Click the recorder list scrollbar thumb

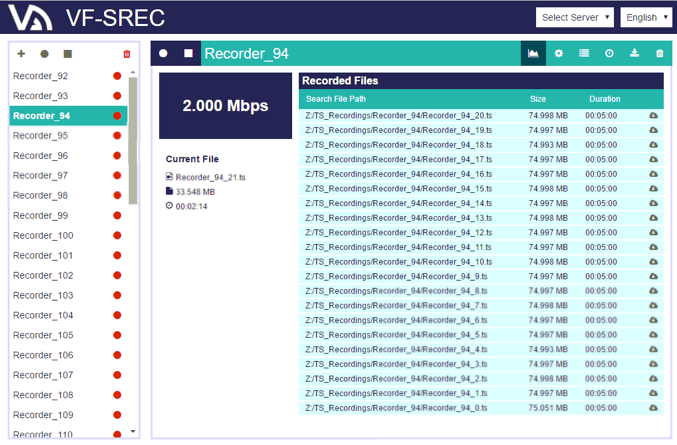(133, 140)
